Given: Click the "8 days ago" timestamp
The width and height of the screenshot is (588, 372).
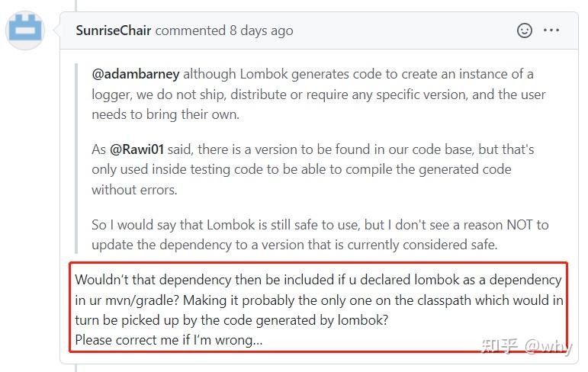Looking at the screenshot, I should tap(261, 31).
